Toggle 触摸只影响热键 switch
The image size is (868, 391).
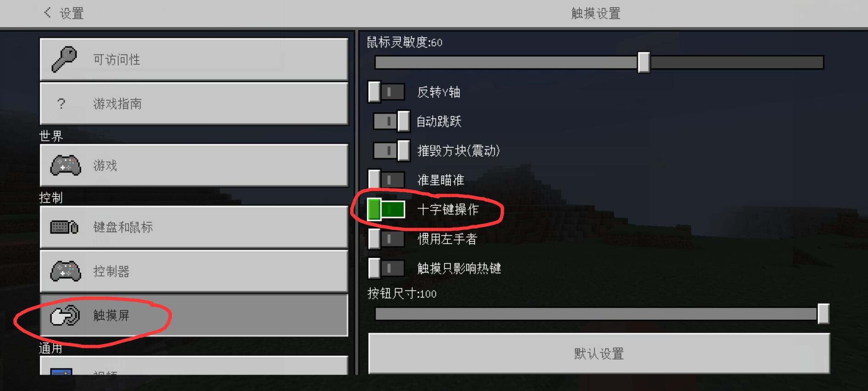pyautogui.click(x=386, y=268)
